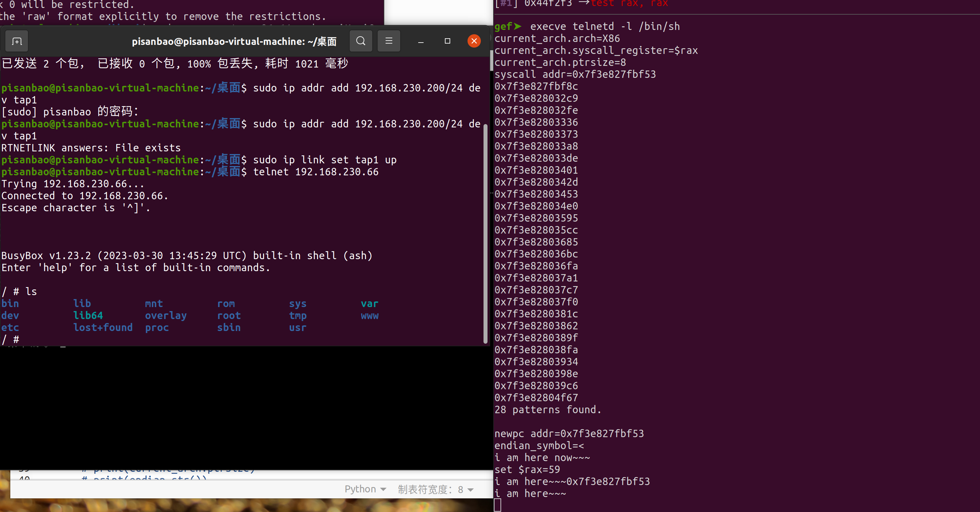Click 'syscall addr=0x7f3e827fbf53' line
This screenshot has height=512, width=980.
click(x=575, y=75)
